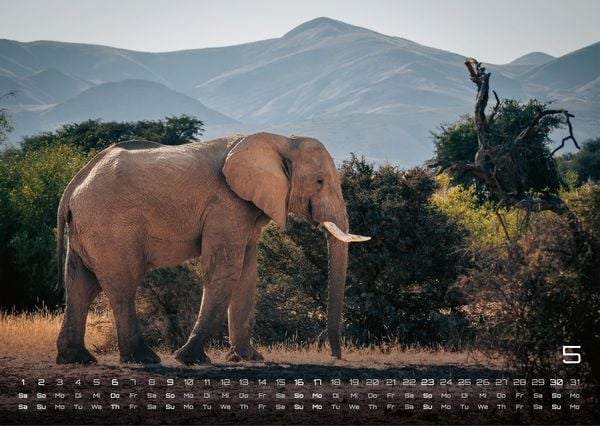Select day 1 in the calendar row
This screenshot has height=426, width=600.
click(x=23, y=382)
